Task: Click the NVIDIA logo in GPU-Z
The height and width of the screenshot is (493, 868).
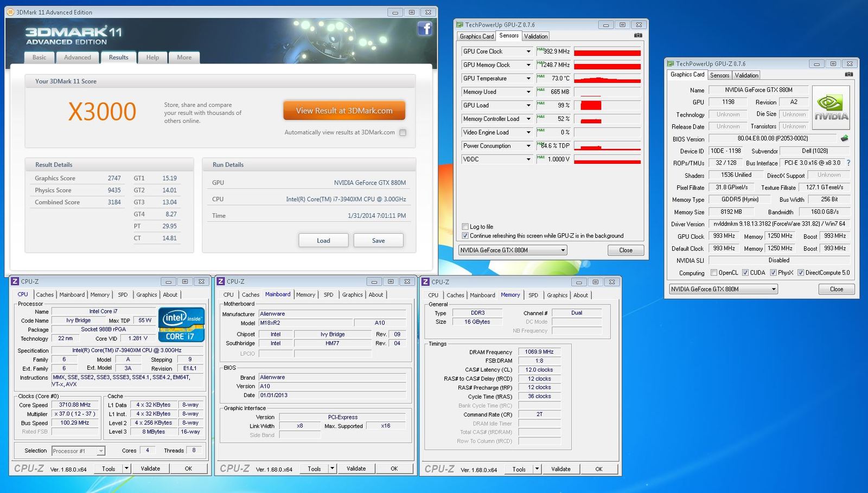Action: 831,106
